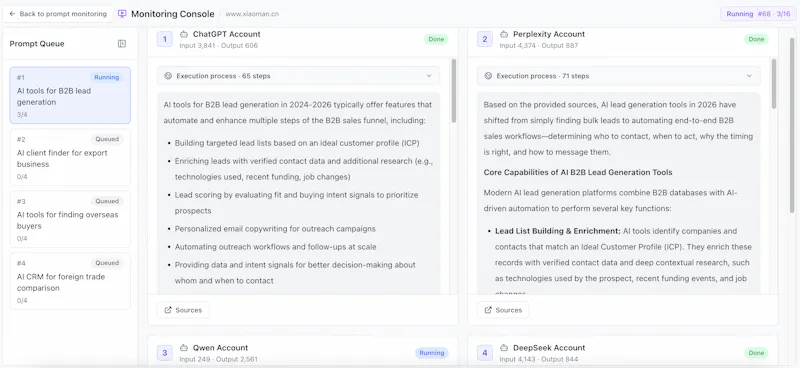Click Lead List Building & Enrichment bold text

tap(558, 231)
